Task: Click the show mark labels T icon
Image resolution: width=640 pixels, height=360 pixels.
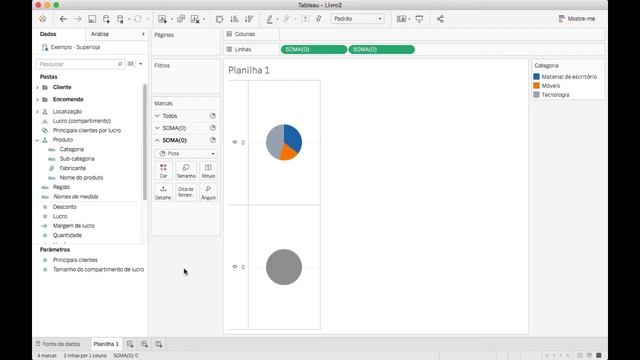Action: (x=305, y=19)
